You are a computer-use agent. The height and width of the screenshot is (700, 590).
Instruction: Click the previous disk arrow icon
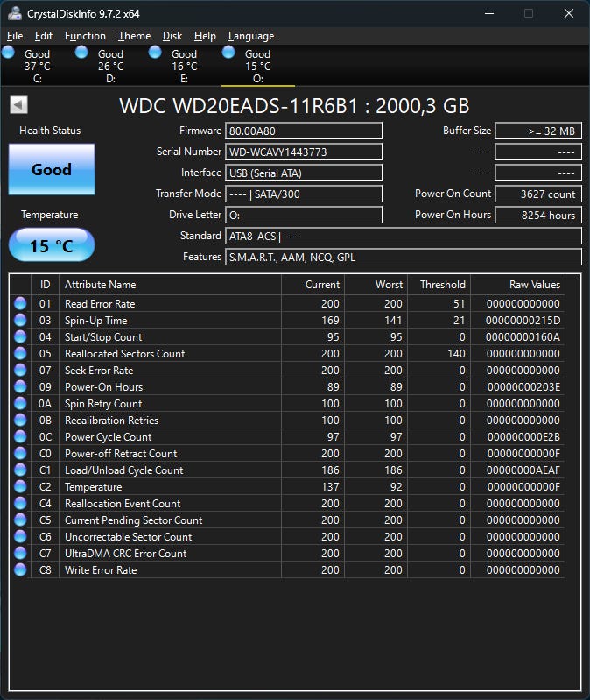(18, 105)
